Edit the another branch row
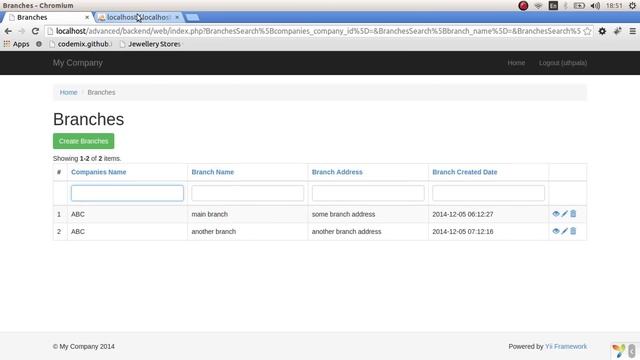640x360 pixels. click(564, 231)
